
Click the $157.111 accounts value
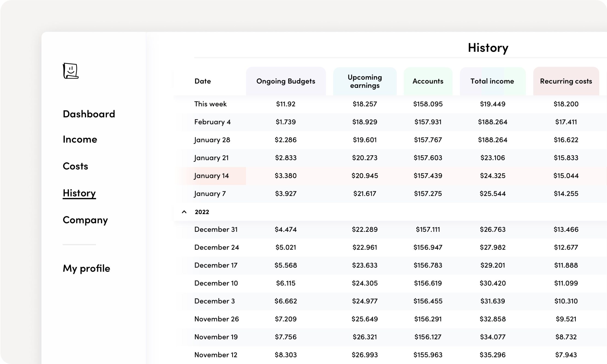point(428,229)
